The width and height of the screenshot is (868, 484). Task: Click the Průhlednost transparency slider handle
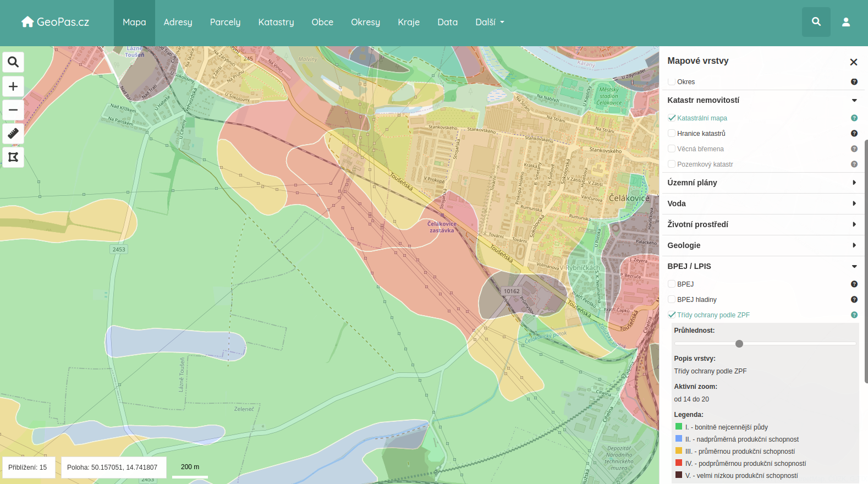coord(739,344)
